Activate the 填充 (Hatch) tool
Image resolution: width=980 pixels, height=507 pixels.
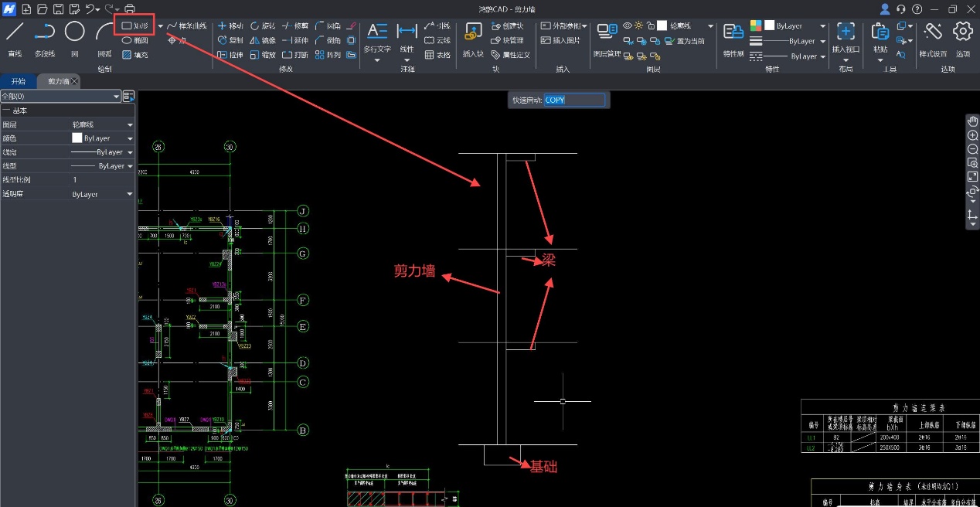134,55
